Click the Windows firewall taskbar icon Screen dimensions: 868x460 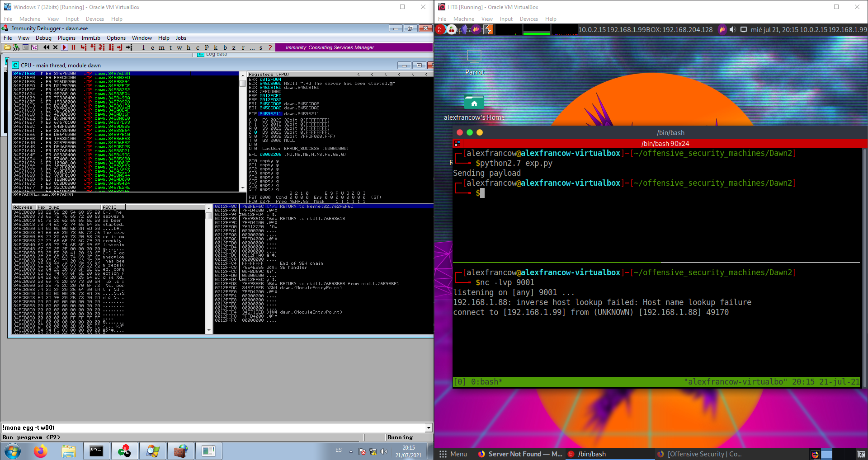(180, 451)
